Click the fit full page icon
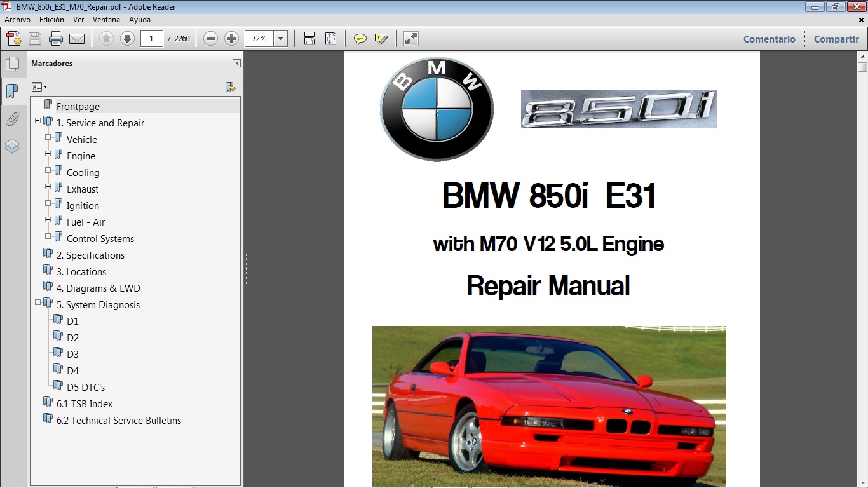The width and height of the screenshot is (868, 488). coord(330,39)
